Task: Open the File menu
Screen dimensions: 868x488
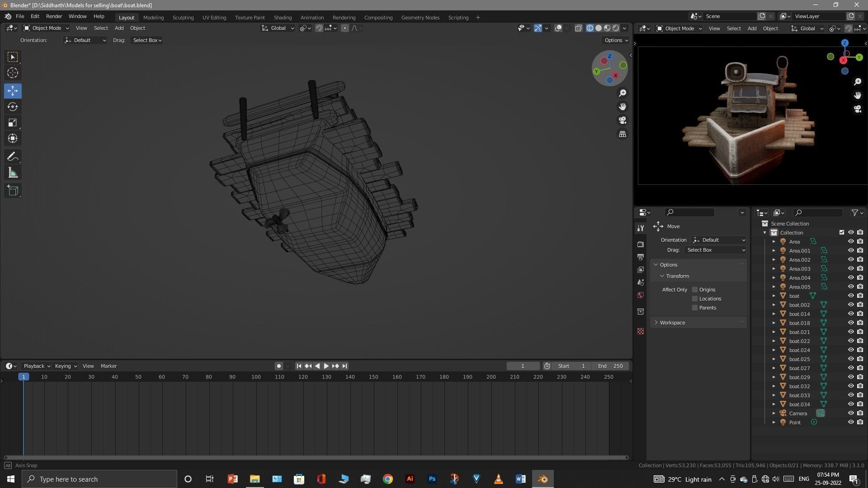Action: pyautogui.click(x=20, y=16)
